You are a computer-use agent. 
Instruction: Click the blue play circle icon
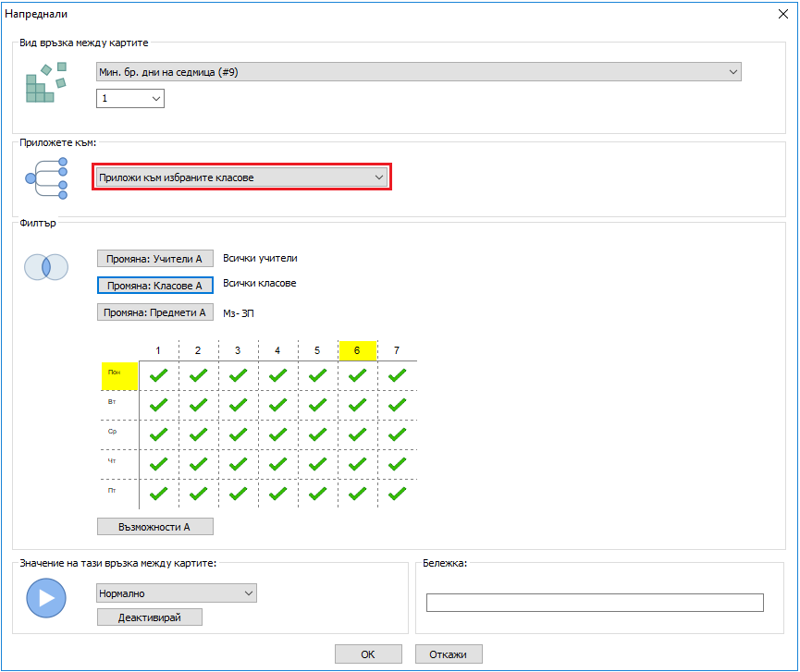click(x=46, y=598)
